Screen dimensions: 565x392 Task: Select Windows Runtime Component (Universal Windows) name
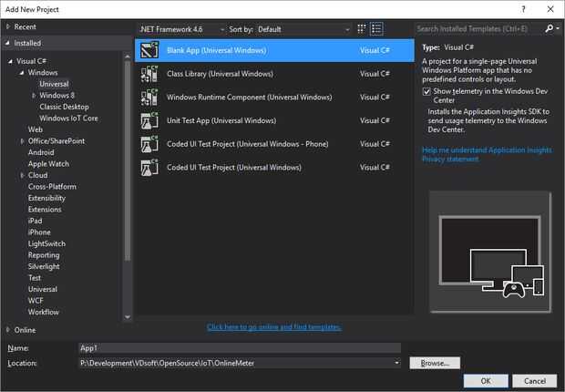pyautogui.click(x=249, y=98)
